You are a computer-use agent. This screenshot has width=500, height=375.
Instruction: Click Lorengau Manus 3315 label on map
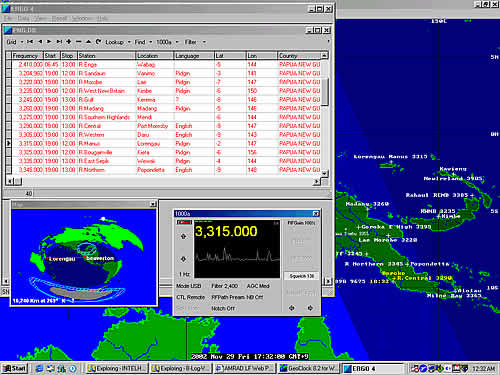click(x=390, y=156)
